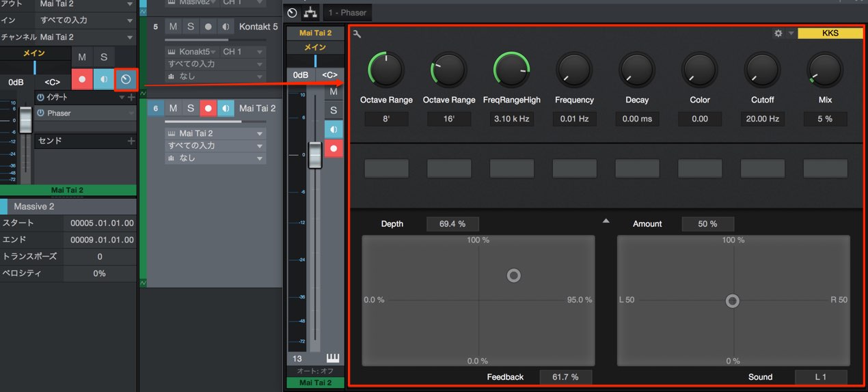
Task: Click the 0dB volume field in the inspector
Action: (x=16, y=82)
